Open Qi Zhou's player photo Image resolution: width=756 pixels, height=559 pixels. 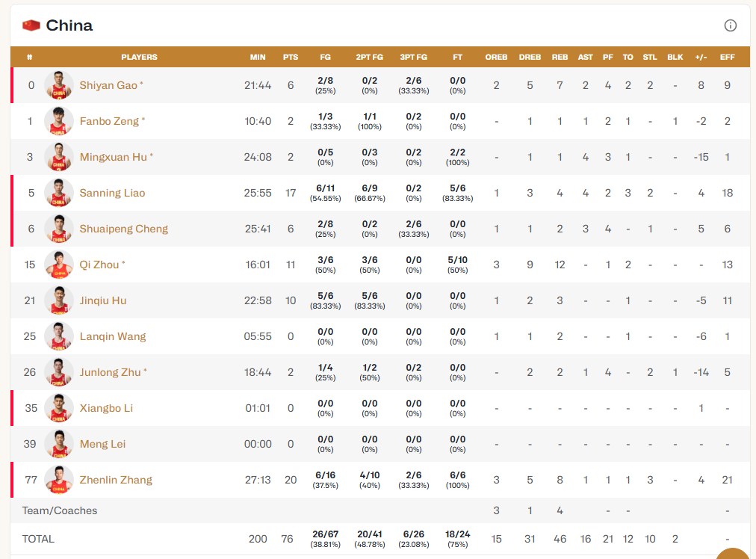click(59, 265)
